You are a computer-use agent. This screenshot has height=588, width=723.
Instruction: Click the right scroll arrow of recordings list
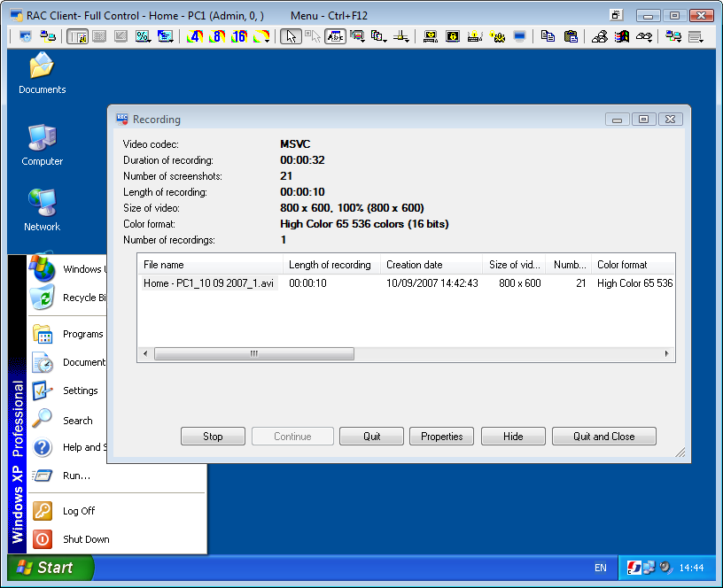(x=667, y=354)
